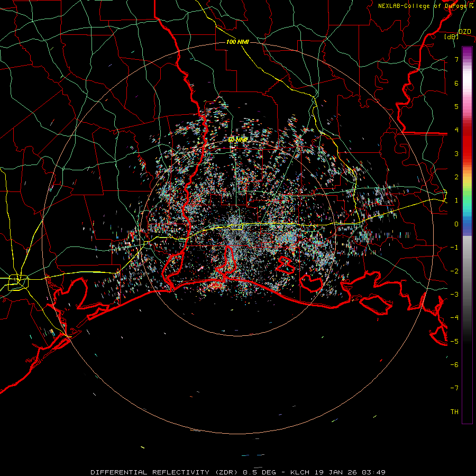Image resolution: width=476 pixels, height=476 pixels.
Task: Click the -7 dB value on color scale
Action: pos(454,388)
